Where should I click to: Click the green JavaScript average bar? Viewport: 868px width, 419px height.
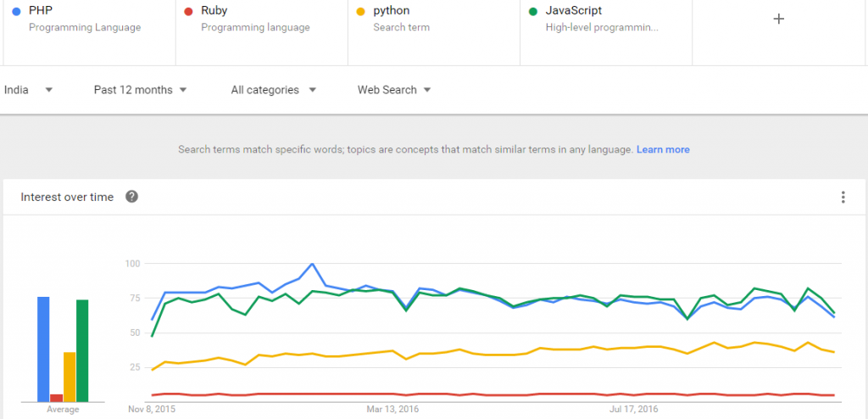coord(82,350)
